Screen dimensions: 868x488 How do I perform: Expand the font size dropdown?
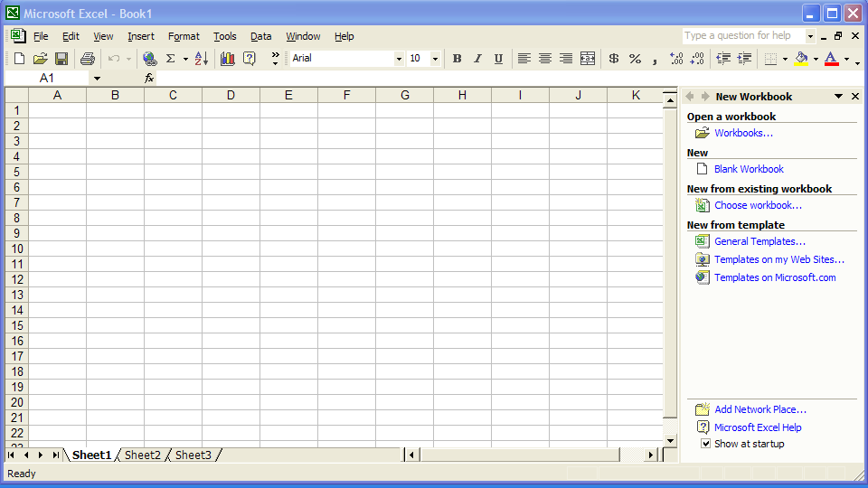[x=435, y=59]
